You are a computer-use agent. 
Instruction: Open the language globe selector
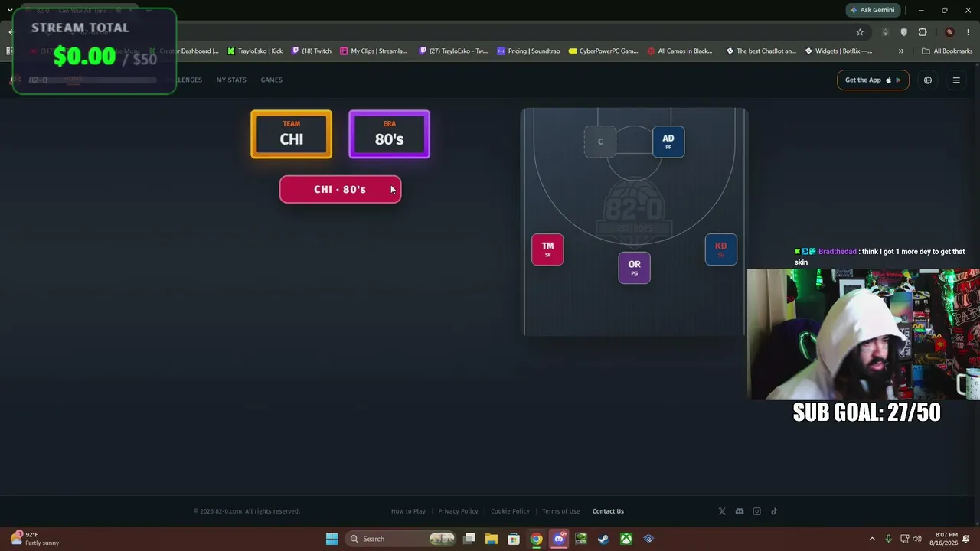pos(928,80)
